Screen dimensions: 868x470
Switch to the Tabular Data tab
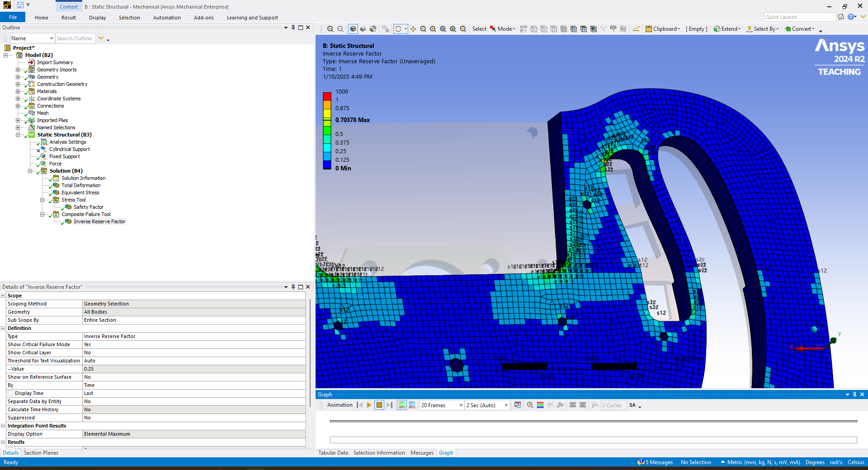[x=333, y=453]
